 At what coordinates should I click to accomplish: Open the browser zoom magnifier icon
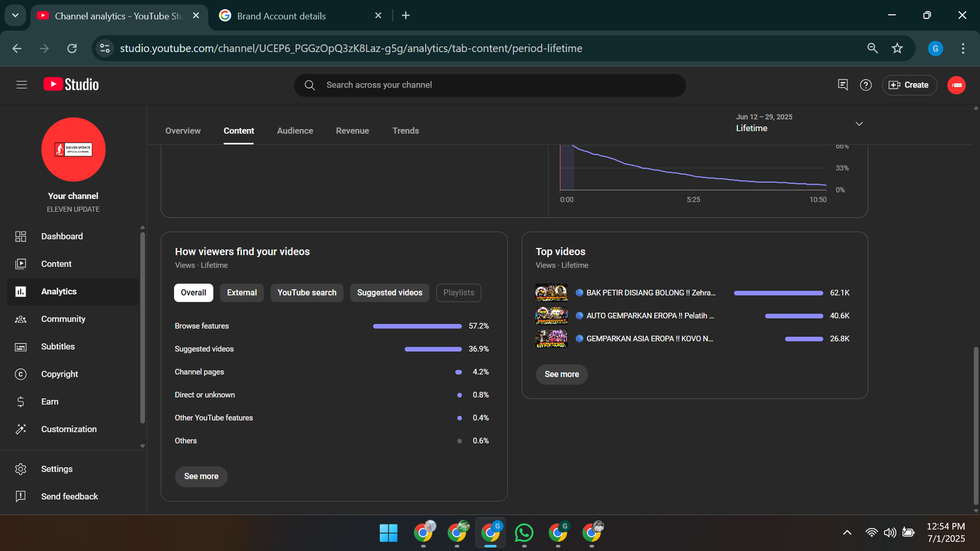click(873, 48)
